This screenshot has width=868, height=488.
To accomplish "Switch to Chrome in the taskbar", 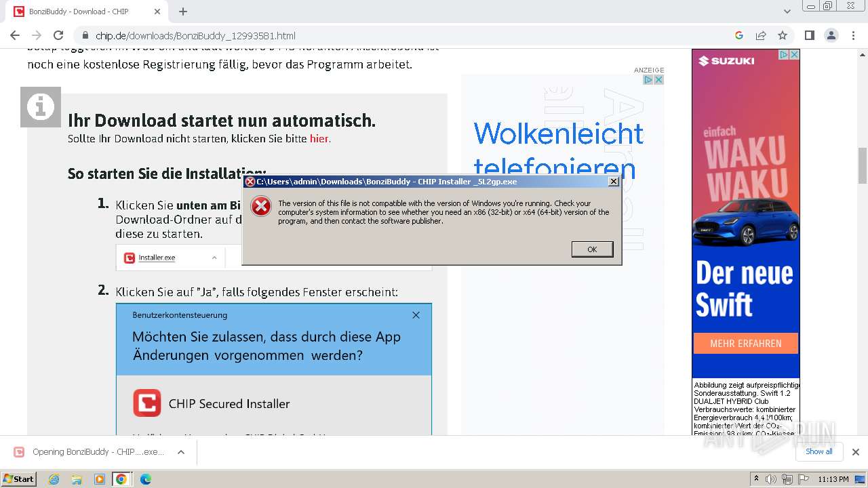I will (x=121, y=479).
